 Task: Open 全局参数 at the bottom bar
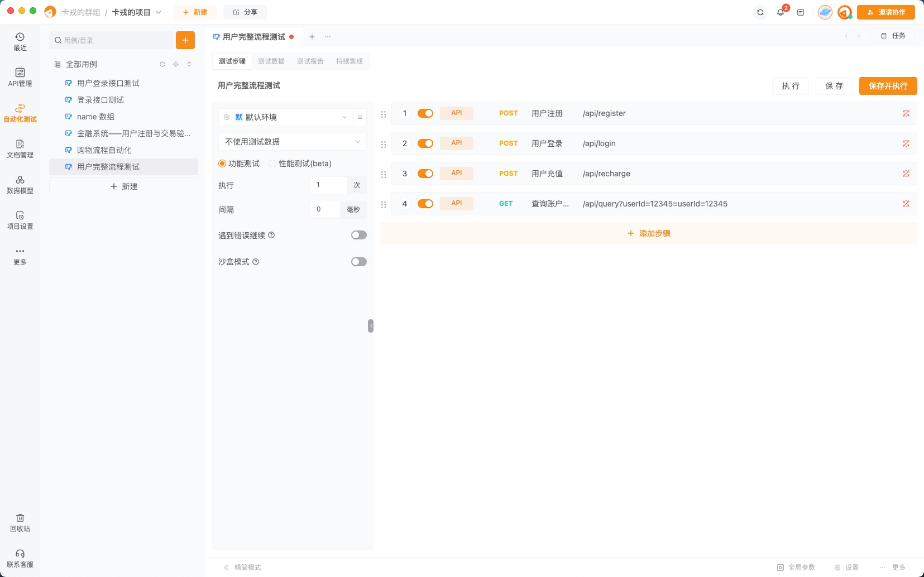796,568
